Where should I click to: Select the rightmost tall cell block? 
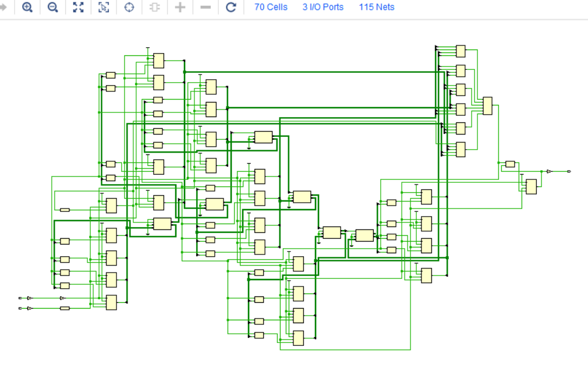click(487, 106)
